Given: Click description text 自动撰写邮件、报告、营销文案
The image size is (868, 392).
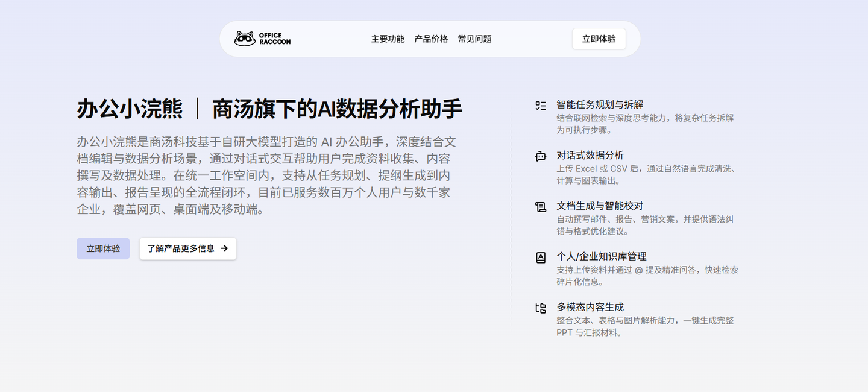Looking at the screenshot, I should point(645,225).
